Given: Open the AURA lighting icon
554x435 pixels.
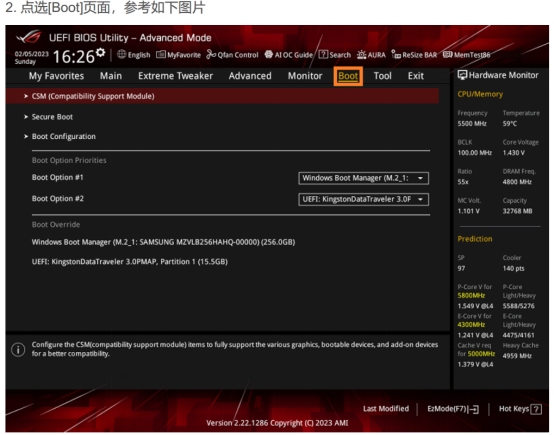Looking at the screenshot, I should tap(361, 55).
